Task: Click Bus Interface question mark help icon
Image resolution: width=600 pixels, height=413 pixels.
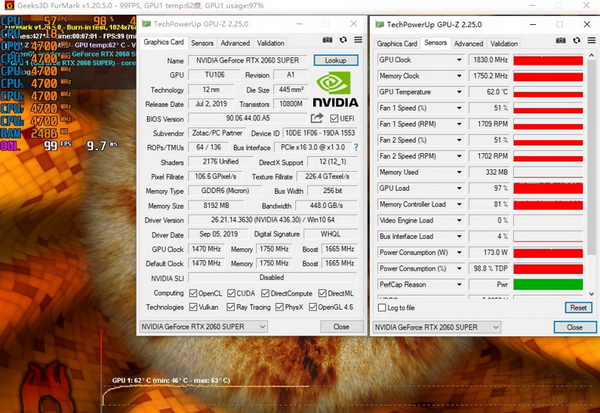Action: [x=356, y=147]
